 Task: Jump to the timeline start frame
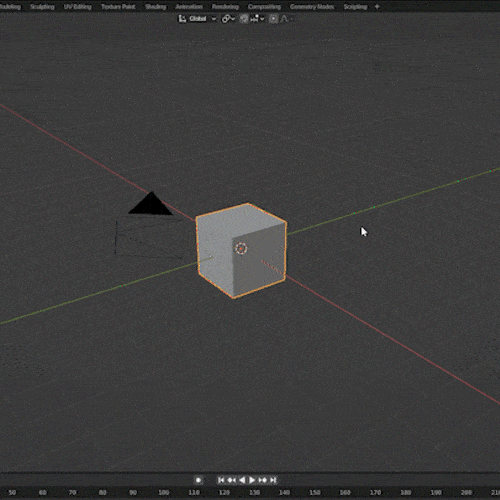221,480
